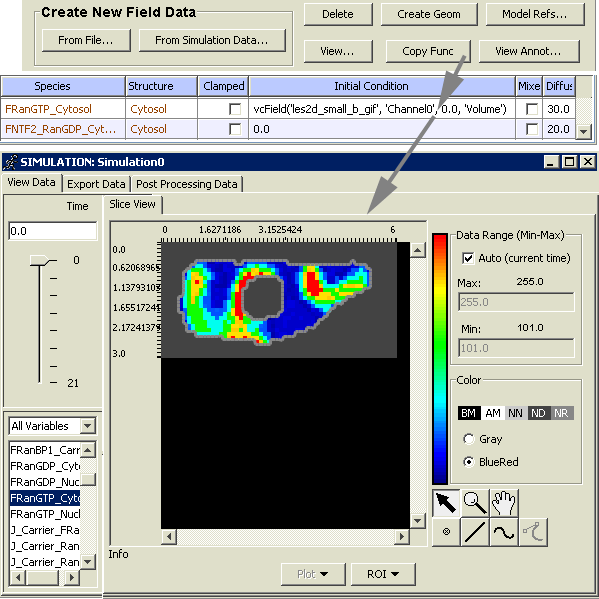Open the All Variables dropdown
The image size is (599, 599).
pos(52,426)
